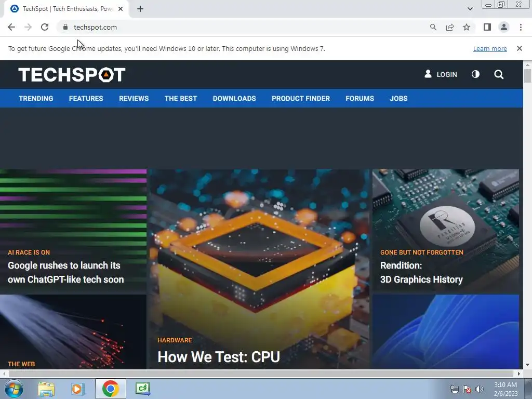Click the HARDWARE category label
Viewport: 532px width, 399px height.
tap(175, 340)
